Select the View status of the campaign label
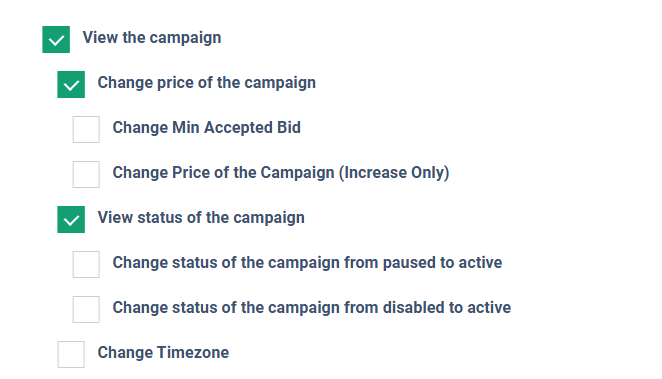 pyautogui.click(x=201, y=218)
